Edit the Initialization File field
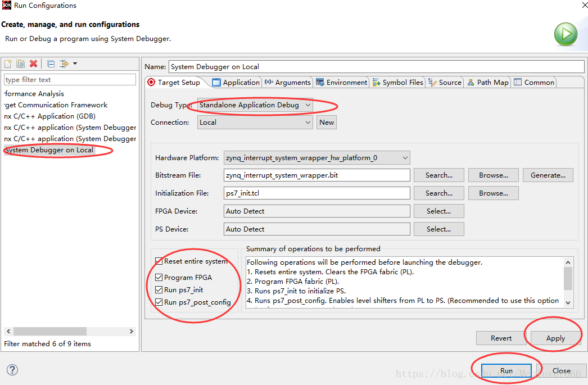Image resolution: width=588 pixels, height=385 pixels. [316, 193]
